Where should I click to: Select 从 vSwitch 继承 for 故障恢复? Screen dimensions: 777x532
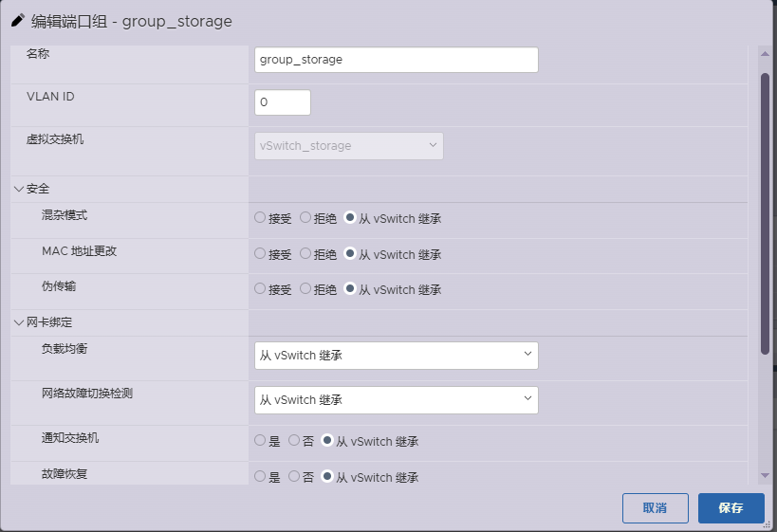(x=327, y=476)
